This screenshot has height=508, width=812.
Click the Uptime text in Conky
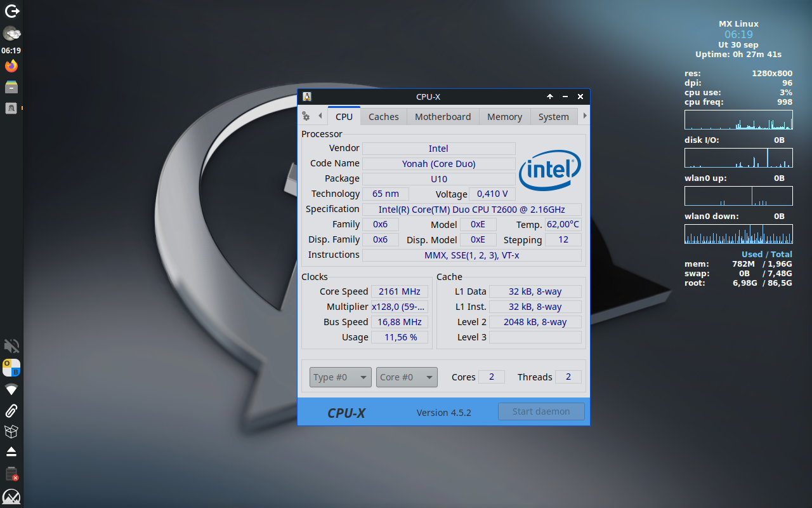click(738, 55)
